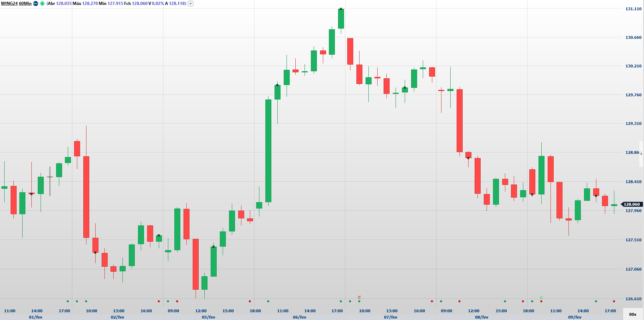The width and height of the screenshot is (644, 320).
Task: Click the green connection status indicator
Action: 42,4
